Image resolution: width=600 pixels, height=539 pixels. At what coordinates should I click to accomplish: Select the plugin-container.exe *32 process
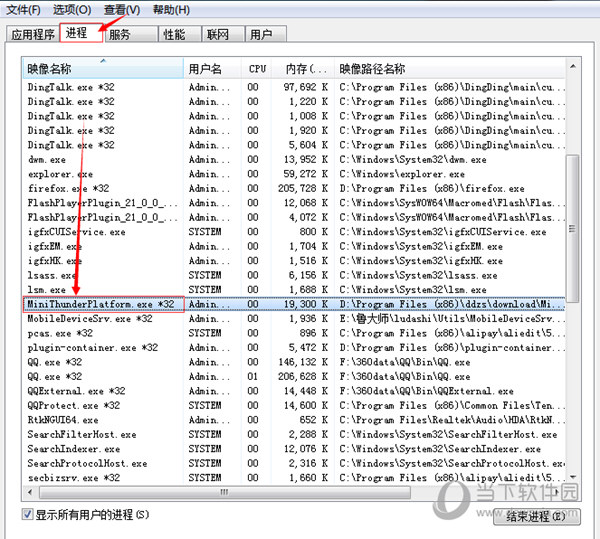pyautogui.click(x=293, y=348)
